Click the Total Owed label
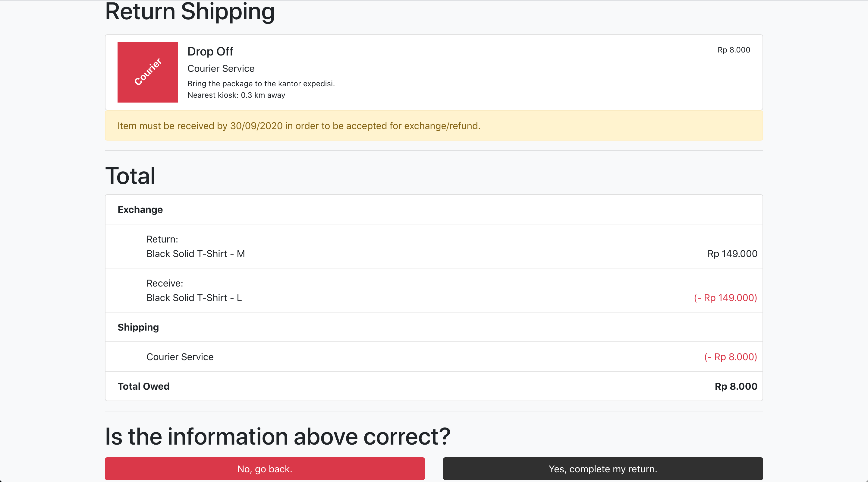 [x=143, y=386]
